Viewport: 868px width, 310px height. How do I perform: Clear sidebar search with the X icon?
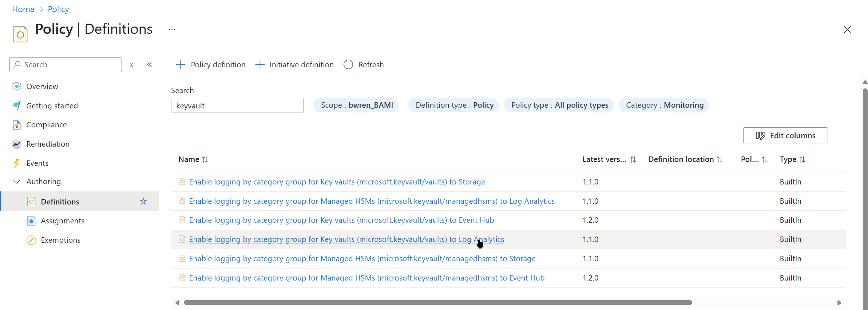[132, 65]
